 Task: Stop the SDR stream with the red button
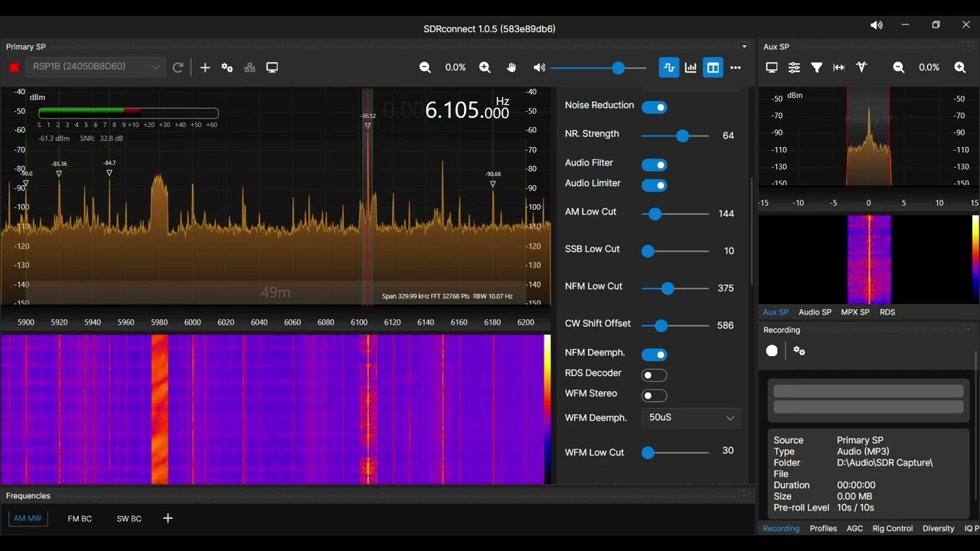tap(14, 67)
